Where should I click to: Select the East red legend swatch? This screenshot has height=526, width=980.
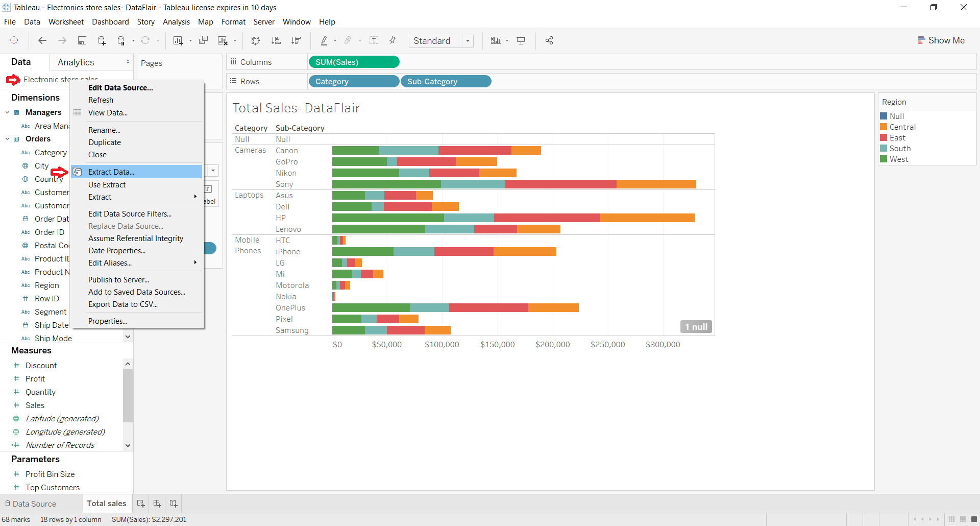coord(884,137)
